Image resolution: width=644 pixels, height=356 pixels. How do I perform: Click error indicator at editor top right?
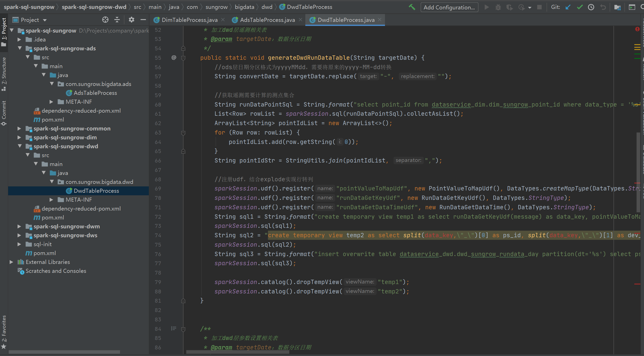(637, 29)
